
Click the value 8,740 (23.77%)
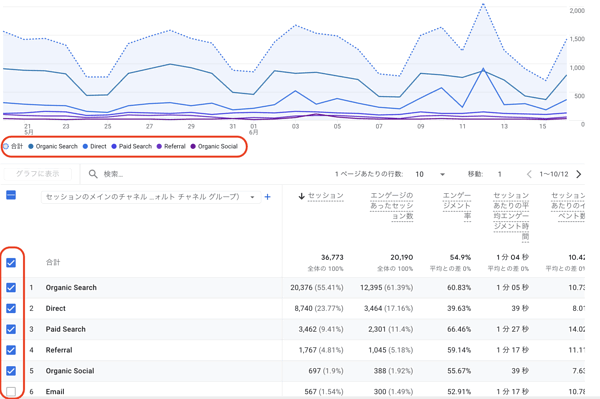319,308
